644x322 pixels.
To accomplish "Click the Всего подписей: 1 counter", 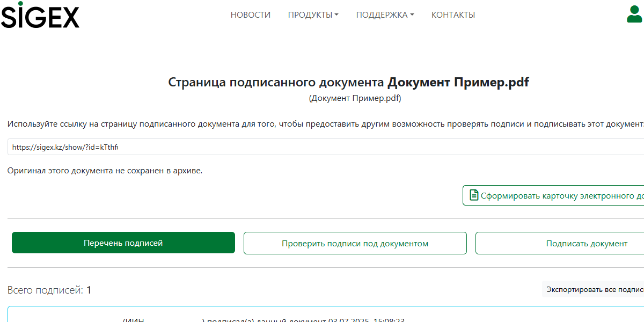I will point(49,290).
